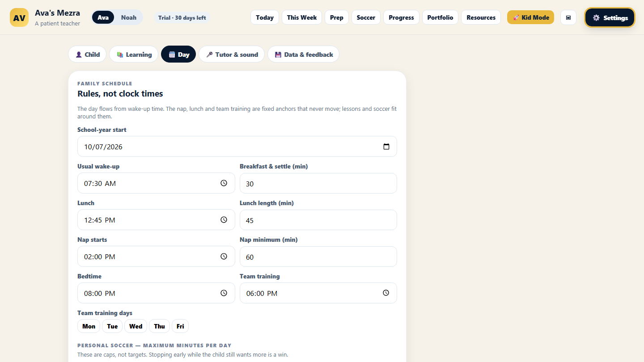Open the clock picker in Lunch field
Screen dimensions: 644x362
tap(224, 220)
